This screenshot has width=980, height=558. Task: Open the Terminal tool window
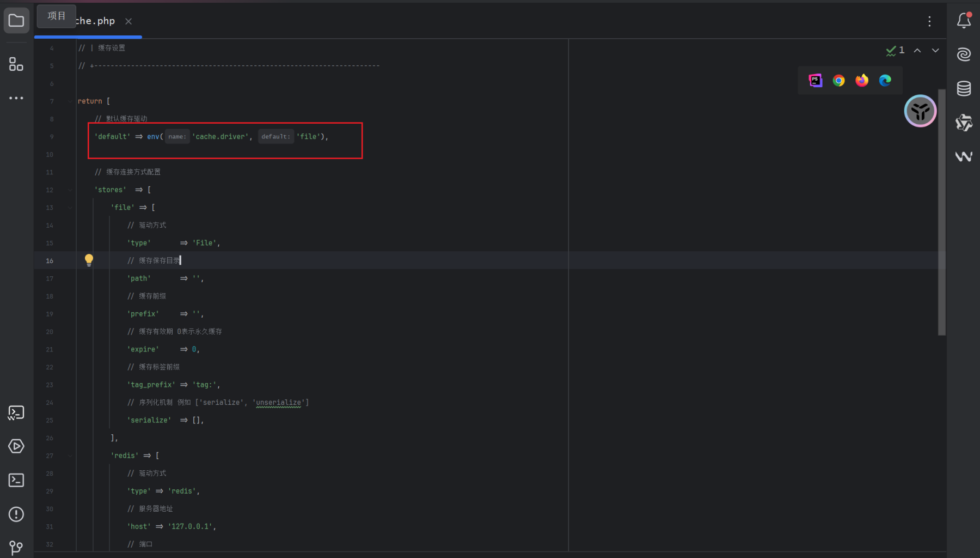(16, 480)
